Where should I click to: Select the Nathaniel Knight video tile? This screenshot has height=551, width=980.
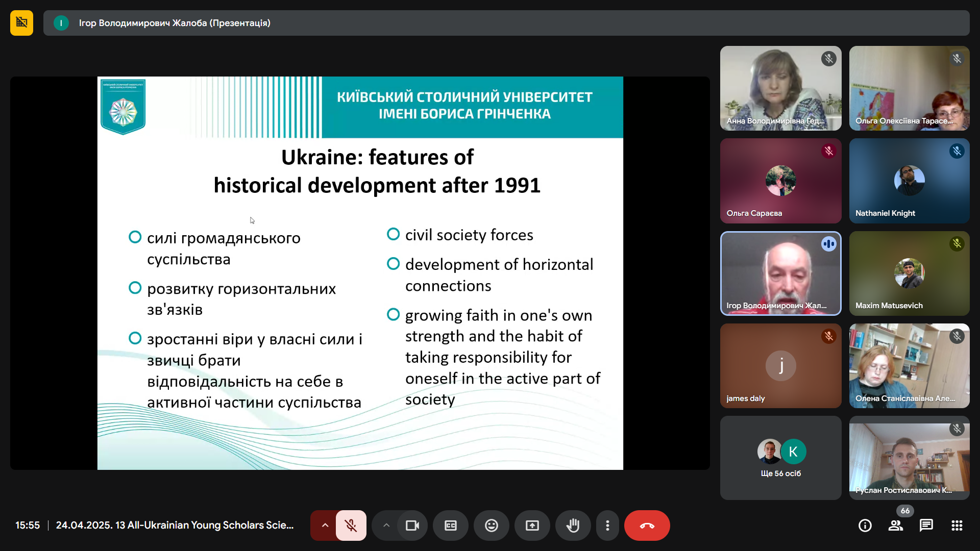coord(909,181)
